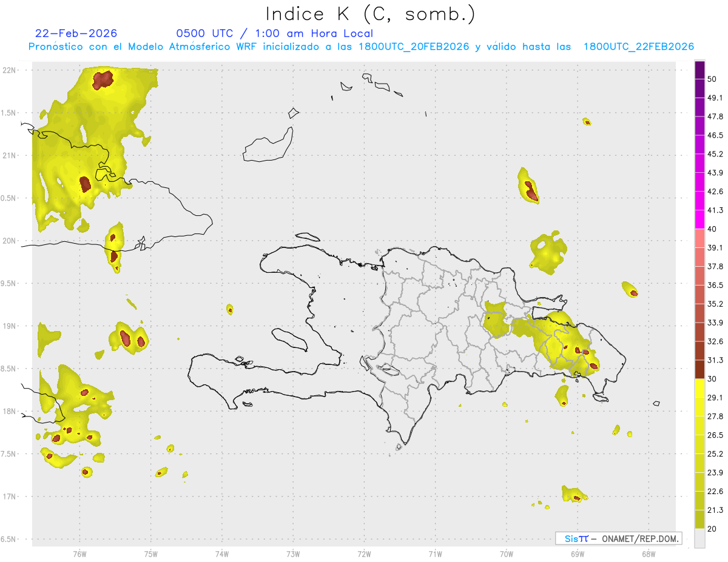Click latitude label '18N'
728x562 pixels.
point(10,411)
